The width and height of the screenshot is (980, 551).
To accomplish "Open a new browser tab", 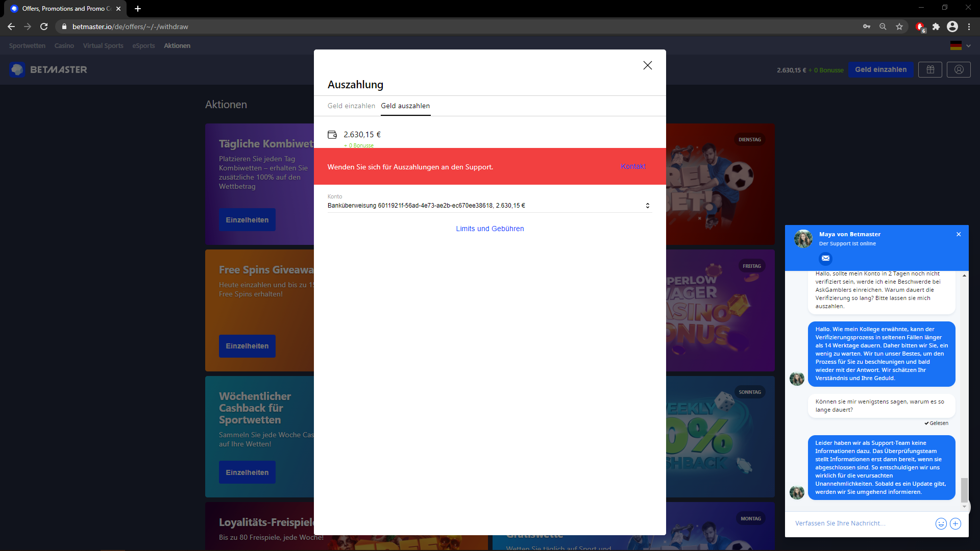I will (138, 9).
